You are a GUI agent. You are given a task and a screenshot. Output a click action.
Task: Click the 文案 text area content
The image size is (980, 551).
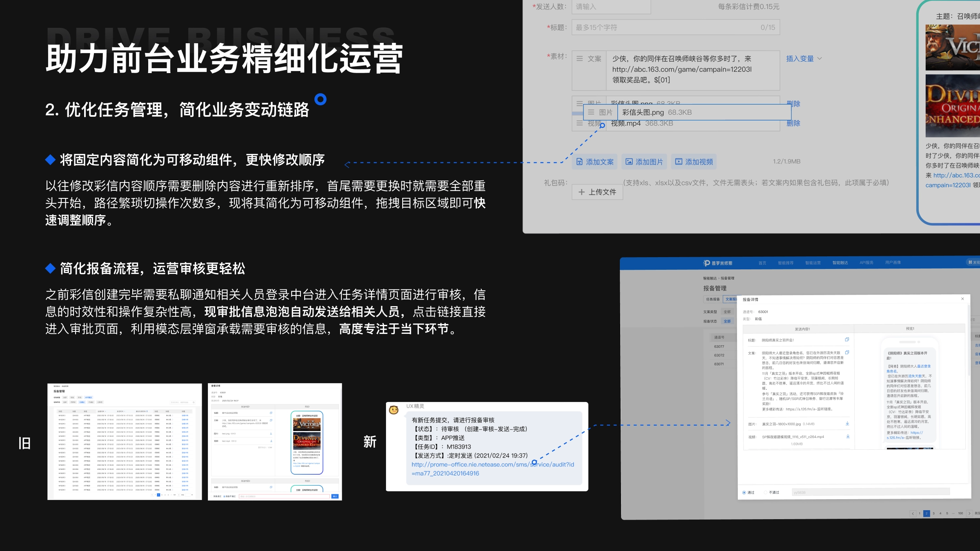(x=693, y=70)
